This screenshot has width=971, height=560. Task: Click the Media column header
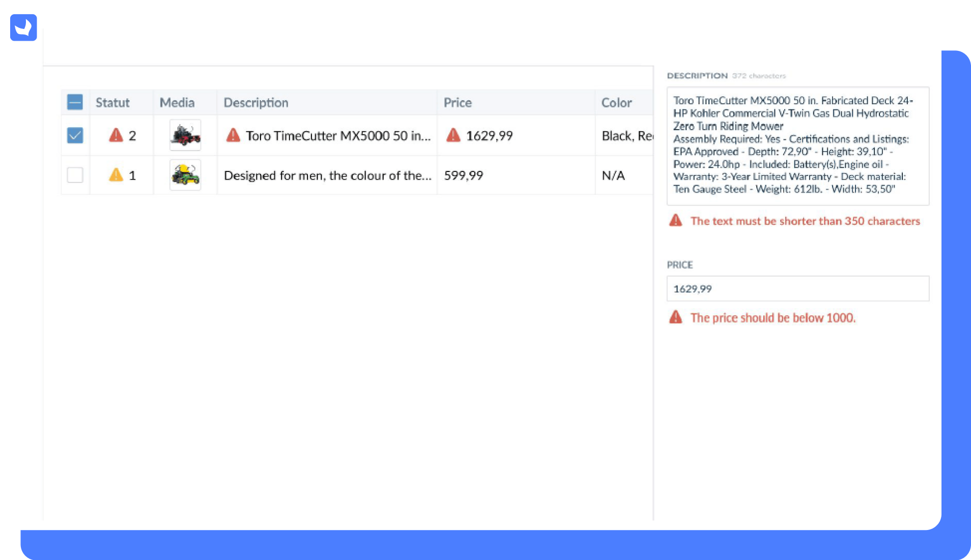click(177, 103)
